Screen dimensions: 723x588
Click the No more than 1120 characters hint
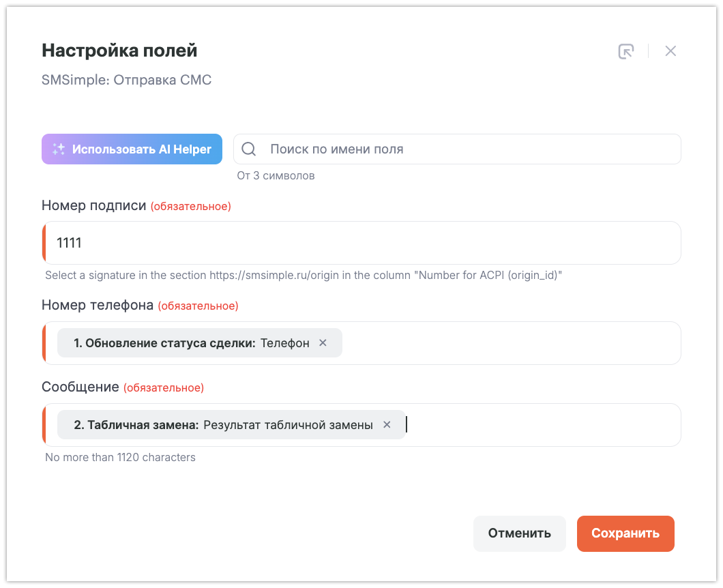[x=120, y=457]
